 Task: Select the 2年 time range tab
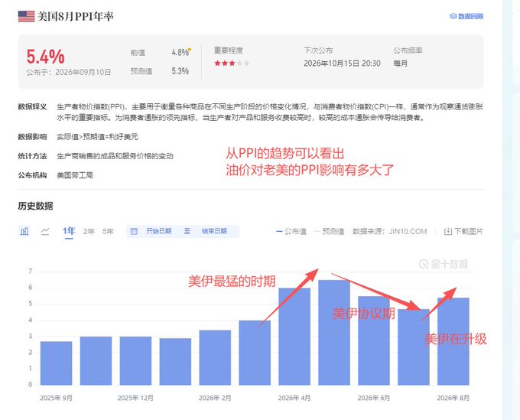click(x=89, y=231)
